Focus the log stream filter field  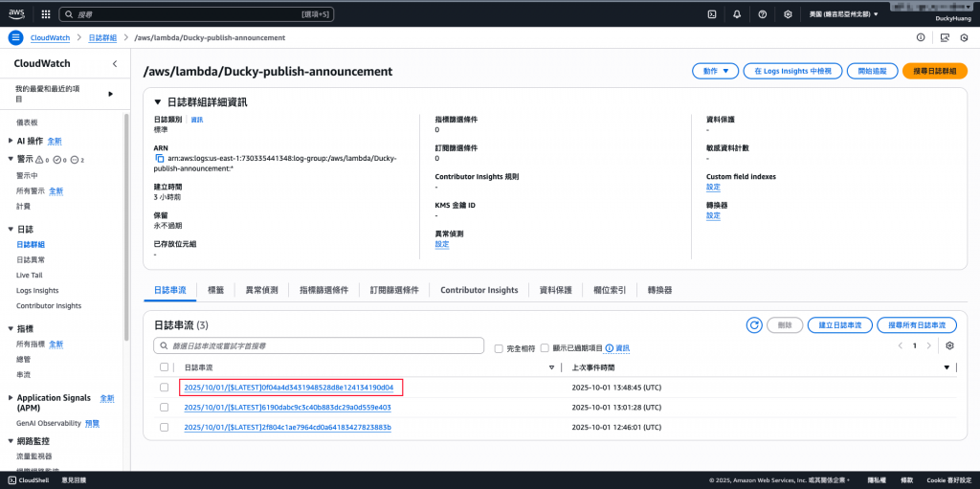[x=319, y=345]
